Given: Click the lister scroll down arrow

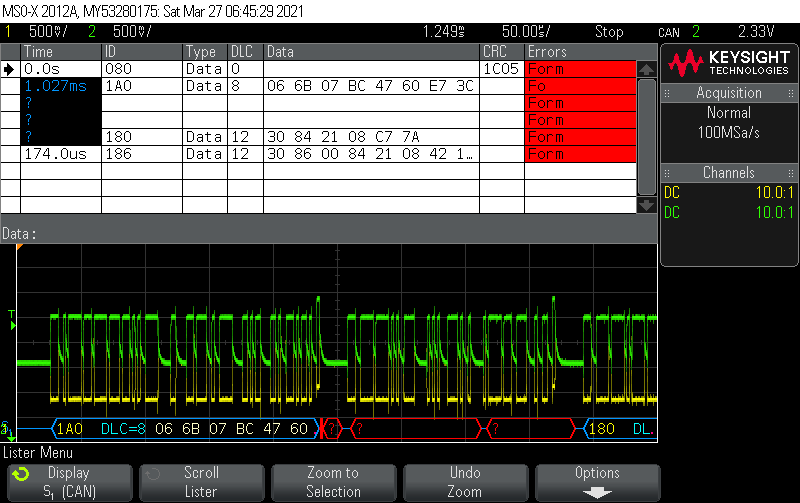Looking at the screenshot, I should point(647,204).
